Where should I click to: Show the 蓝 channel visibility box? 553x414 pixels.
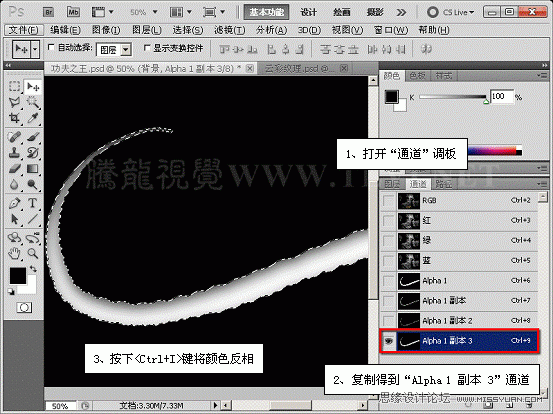[x=388, y=261]
